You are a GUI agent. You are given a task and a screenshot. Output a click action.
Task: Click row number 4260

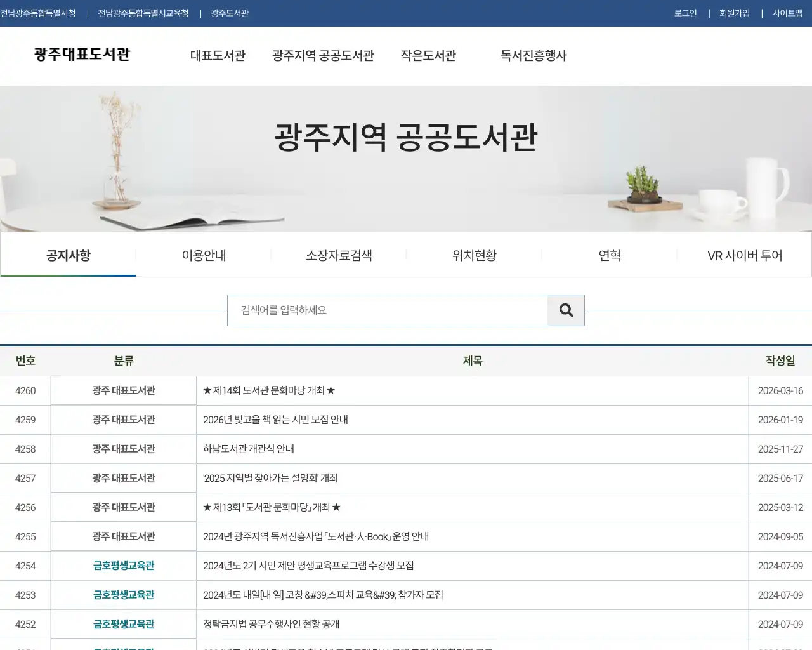pos(25,390)
